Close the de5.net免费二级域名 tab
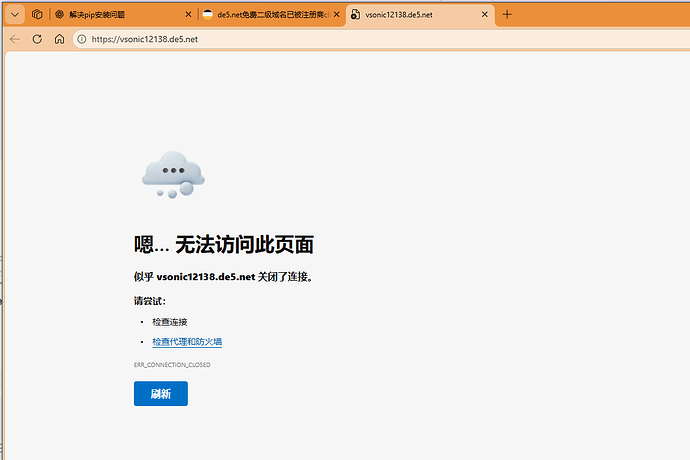This screenshot has width=690, height=460. pos(337,15)
